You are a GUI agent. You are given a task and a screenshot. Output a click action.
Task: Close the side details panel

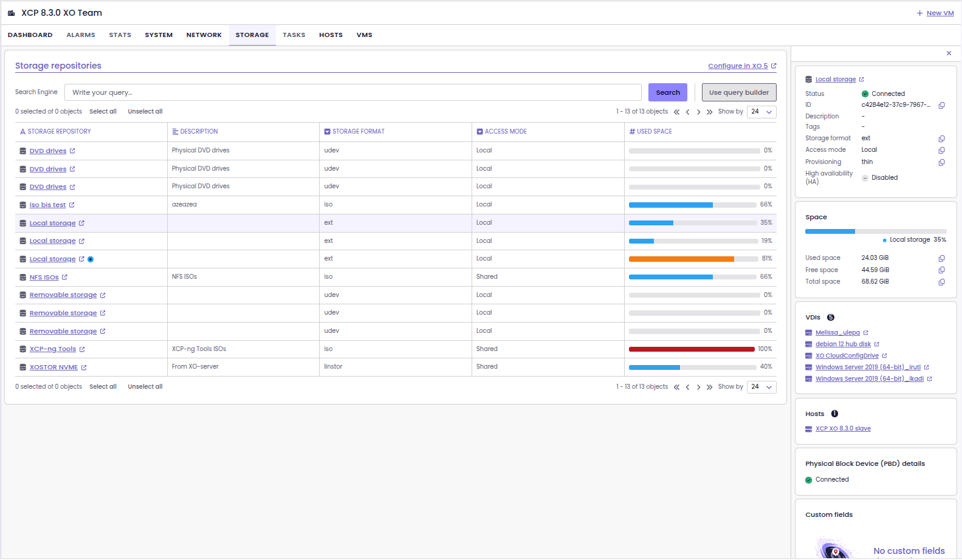[x=949, y=53]
